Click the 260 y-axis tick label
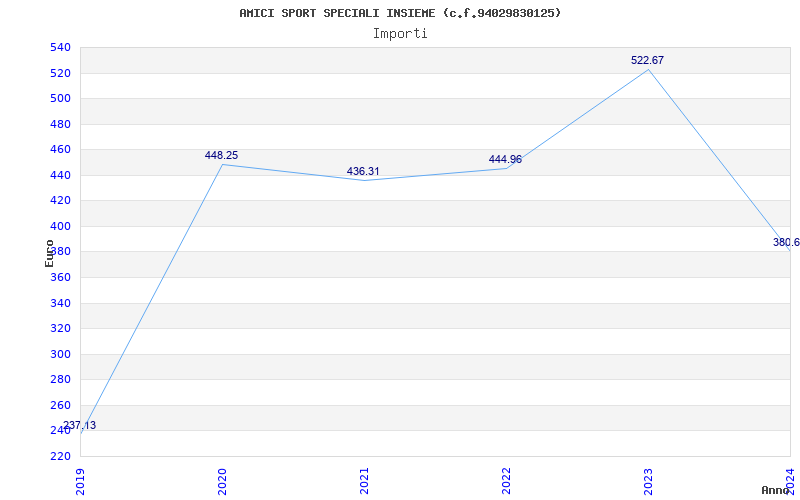Screen dimensions: 800x500 click(60, 405)
